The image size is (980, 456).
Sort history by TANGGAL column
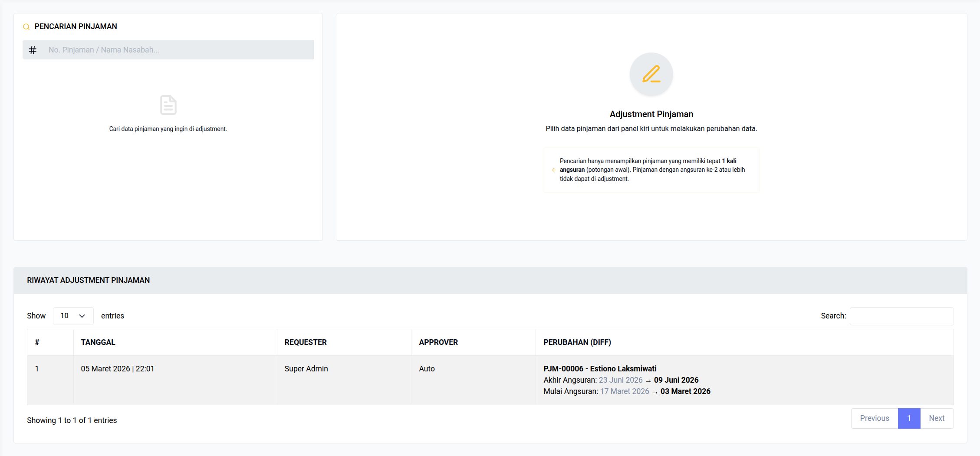pyautogui.click(x=98, y=342)
